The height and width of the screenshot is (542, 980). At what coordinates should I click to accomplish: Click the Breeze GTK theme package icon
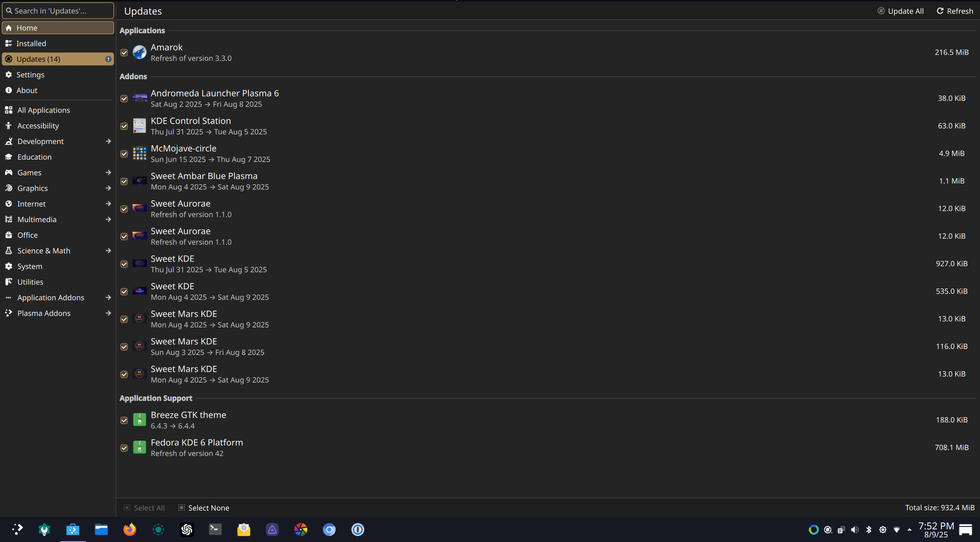click(139, 420)
